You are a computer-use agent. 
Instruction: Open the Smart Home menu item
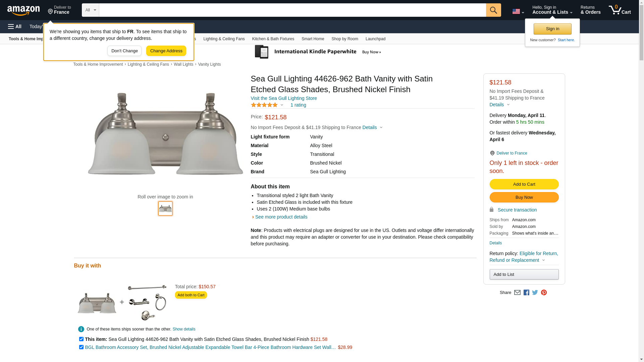click(x=313, y=39)
